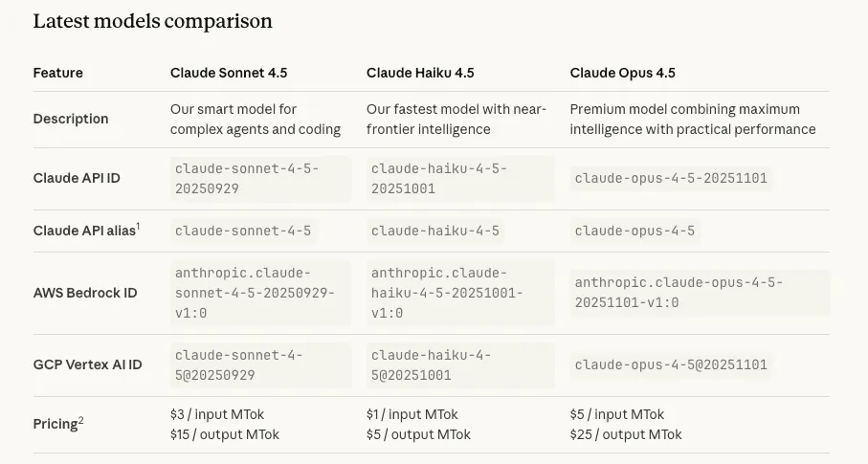Select the claude-haiku-4-5-20251001 API ID code
The height and width of the screenshot is (464, 868).
pyautogui.click(x=439, y=178)
